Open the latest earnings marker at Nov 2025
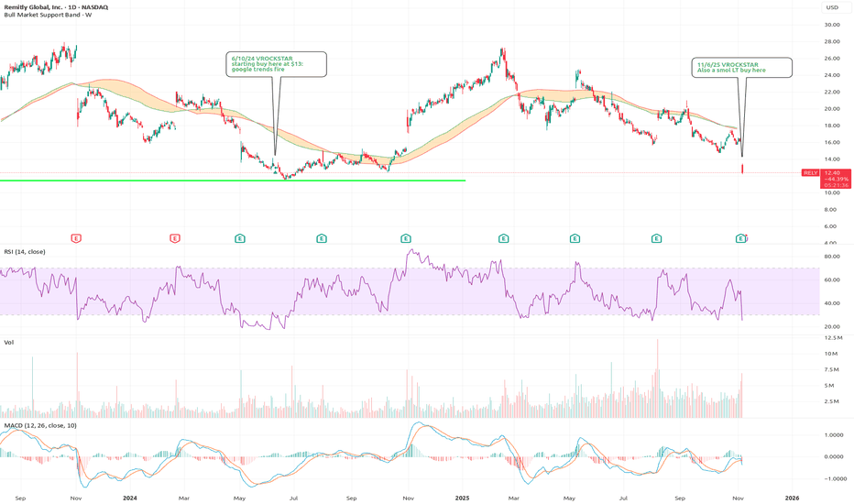The image size is (854, 504). (741, 238)
